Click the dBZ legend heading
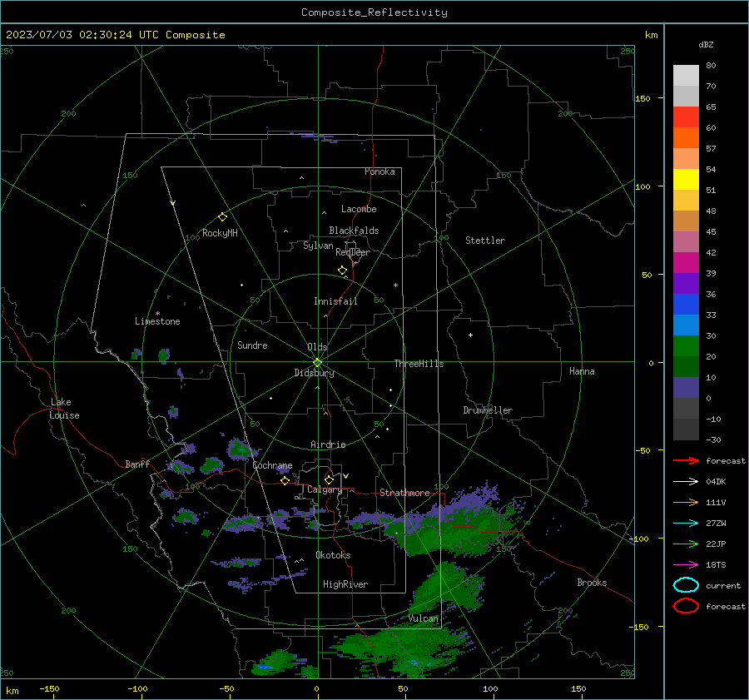Image resolution: width=749 pixels, height=700 pixels. [706, 44]
